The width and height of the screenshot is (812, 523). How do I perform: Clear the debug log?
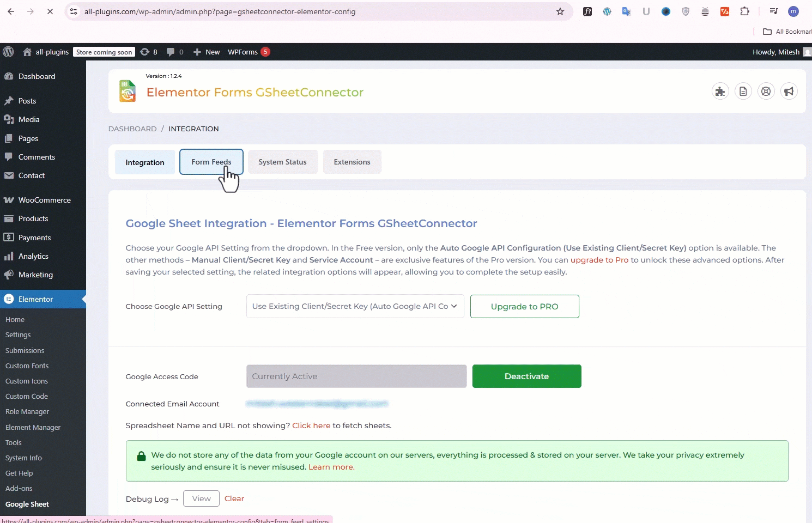234,498
